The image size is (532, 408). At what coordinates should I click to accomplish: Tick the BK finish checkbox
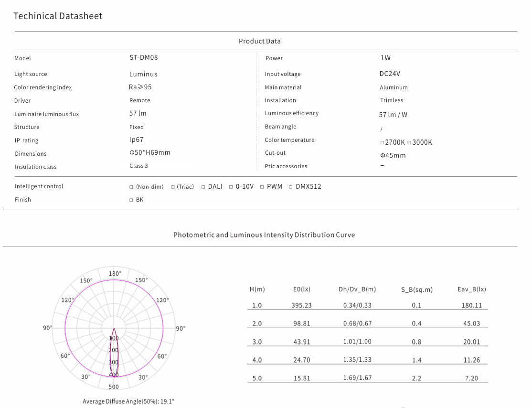[x=131, y=200]
